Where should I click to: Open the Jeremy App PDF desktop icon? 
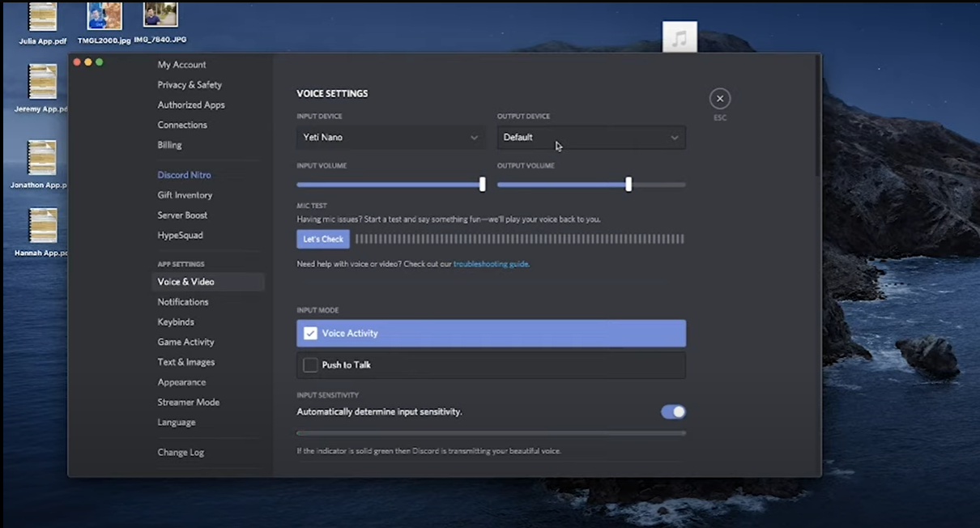pyautogui.click(x=42, y=82)
